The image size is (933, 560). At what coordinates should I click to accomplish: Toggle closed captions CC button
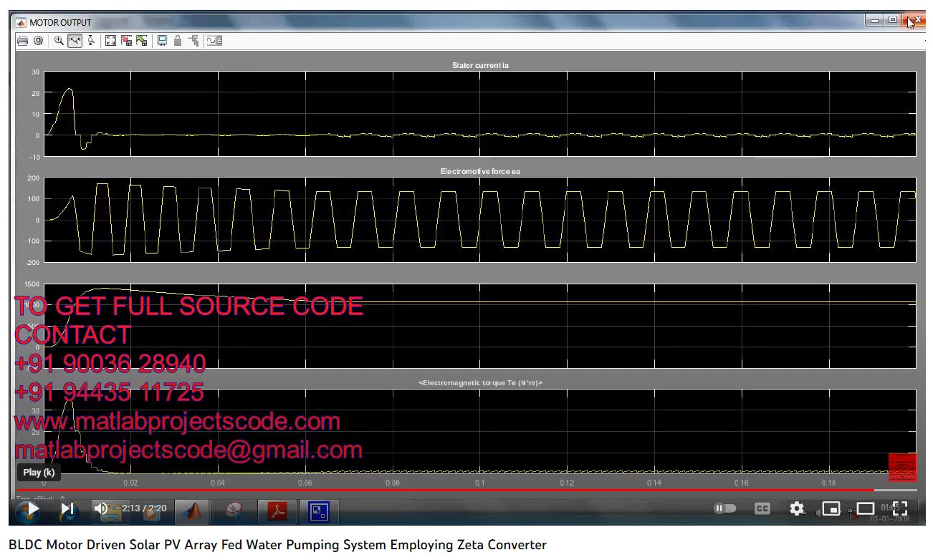coord(762,508)
